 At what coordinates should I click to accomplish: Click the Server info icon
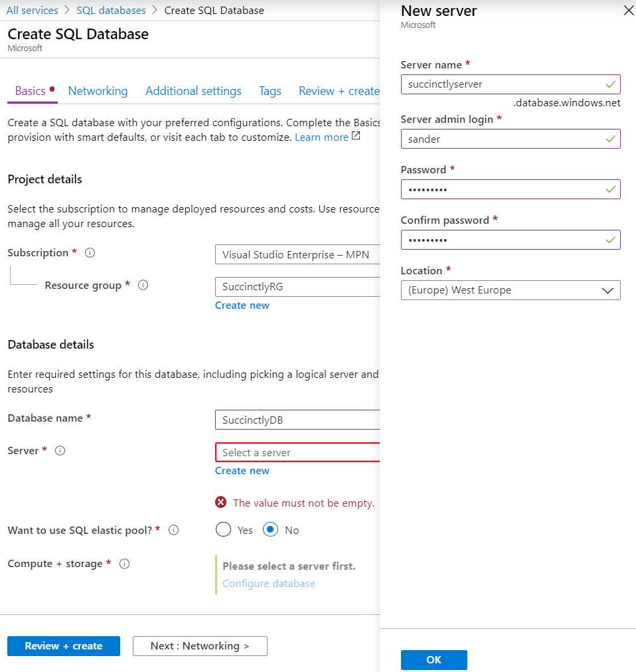60,451
